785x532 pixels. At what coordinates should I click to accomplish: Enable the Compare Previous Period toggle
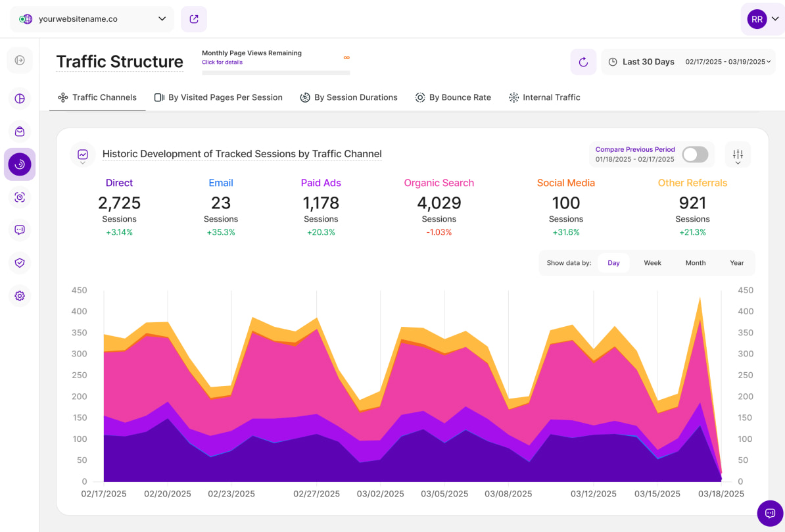pos(695,155)
